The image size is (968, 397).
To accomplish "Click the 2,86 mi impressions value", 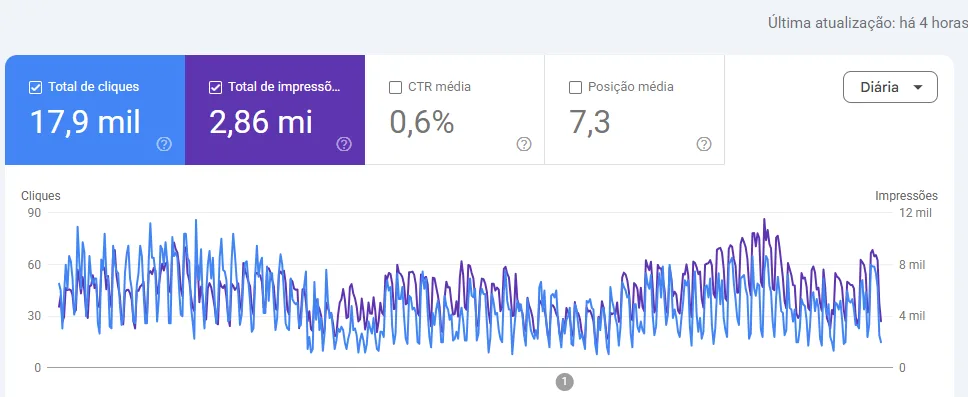I will 261,122.
